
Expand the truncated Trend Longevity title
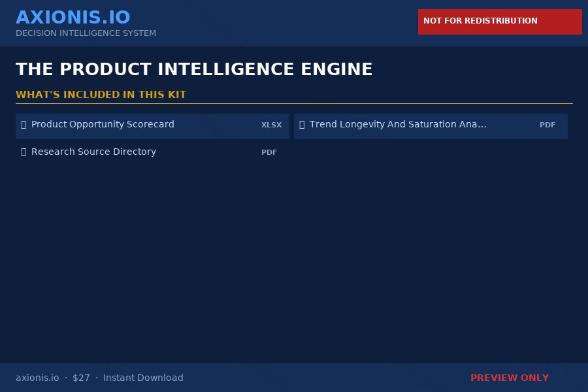pyautogui.click(x=398, y=124)
